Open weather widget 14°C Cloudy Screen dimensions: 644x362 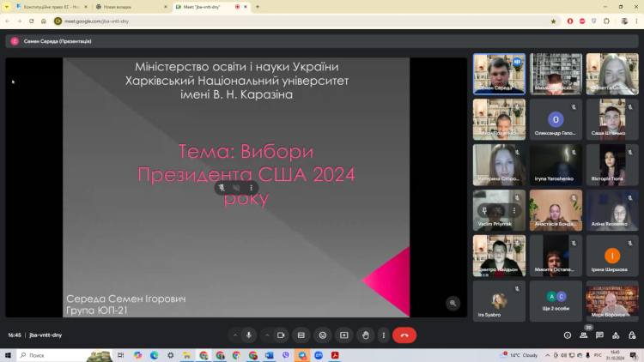[520, 355]
